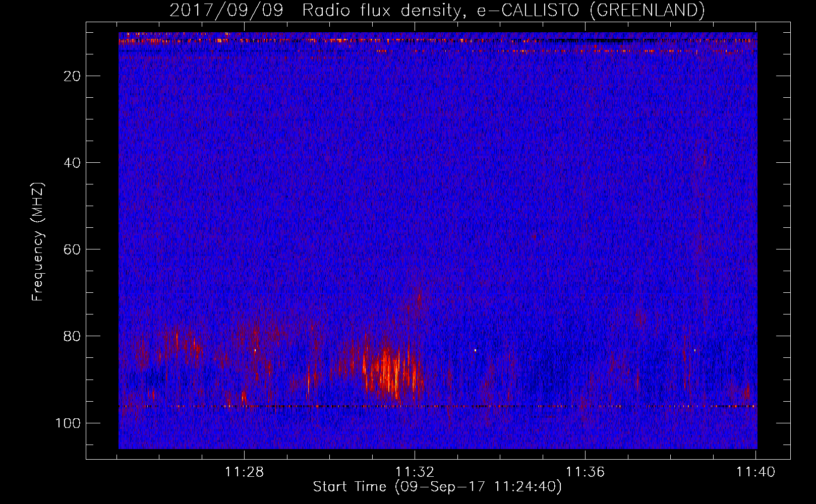
Task: Click the Frequency (MHZ) axis title
Action: pos(38,242)
